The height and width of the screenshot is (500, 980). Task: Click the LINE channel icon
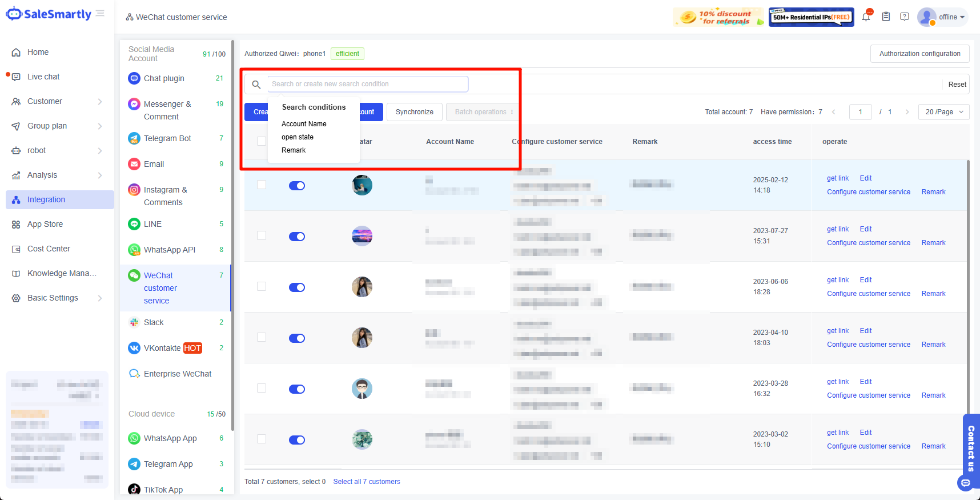tap(134, 224)
